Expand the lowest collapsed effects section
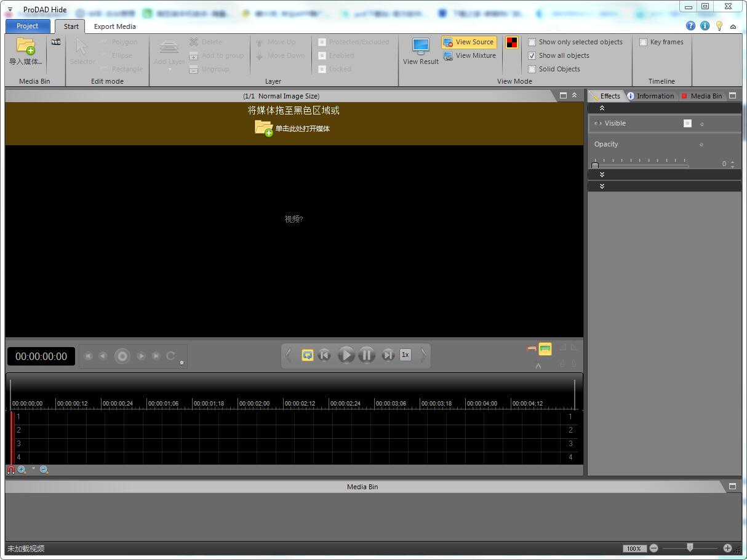 point(602,186)
